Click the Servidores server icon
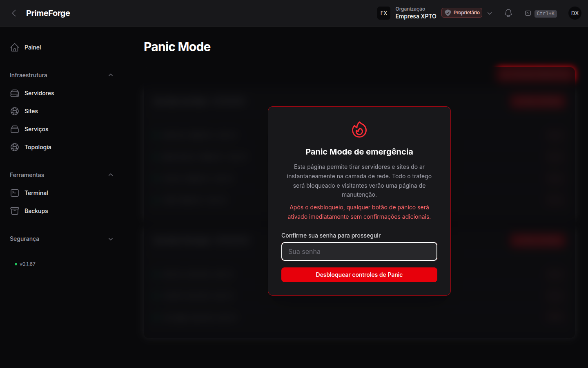Image resolution: width=588 pixels, height=368 pixels. 15,93
